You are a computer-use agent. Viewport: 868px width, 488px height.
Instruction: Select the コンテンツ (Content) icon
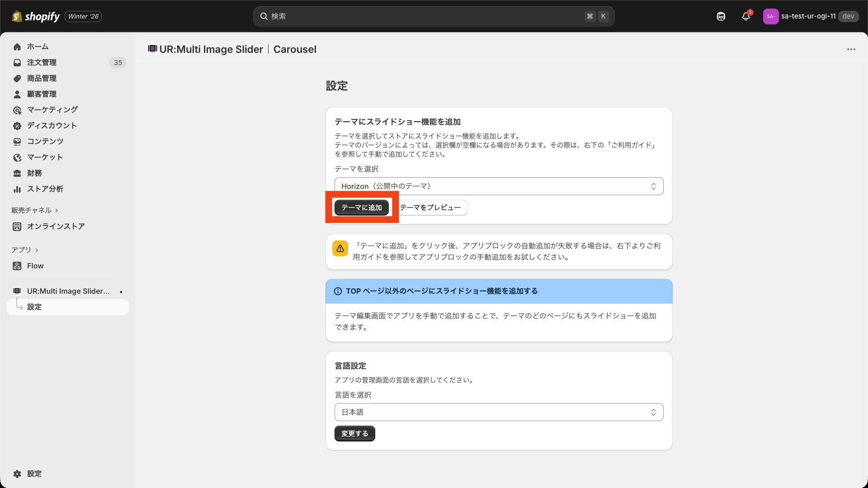(x=17, y=141)
